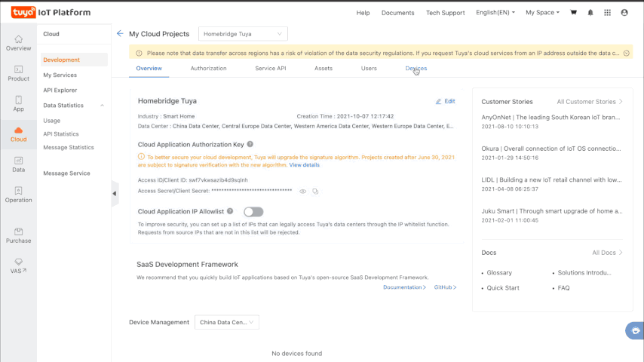Open the VAS sidebar icon
The height and width of the screenshot is (362, 644).
(19, 266)
